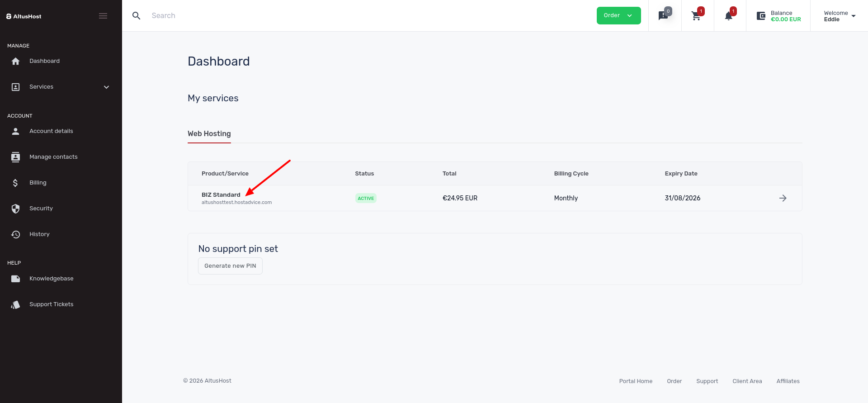Click Client Area footer link

[747, 381]
